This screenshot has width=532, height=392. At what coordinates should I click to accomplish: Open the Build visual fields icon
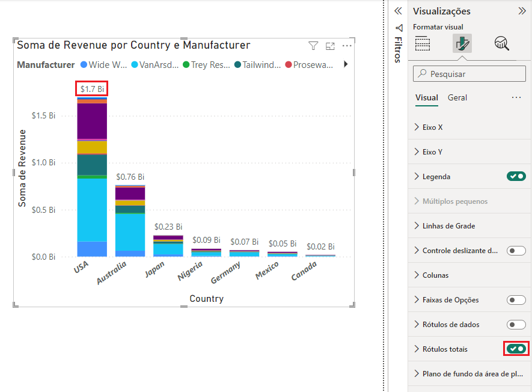coord(423,43)
